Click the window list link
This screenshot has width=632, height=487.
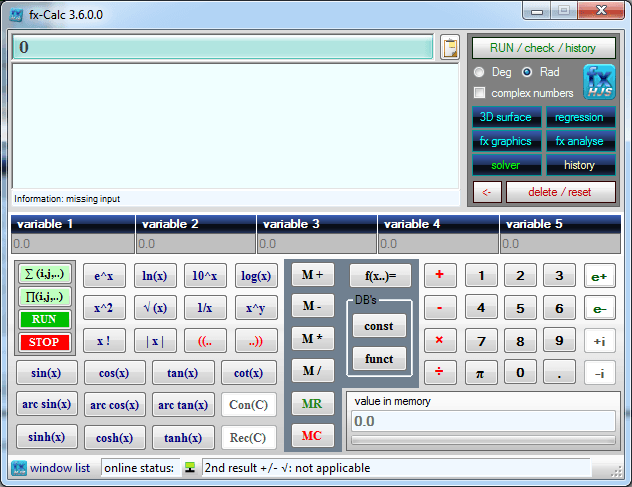point(60,468)
